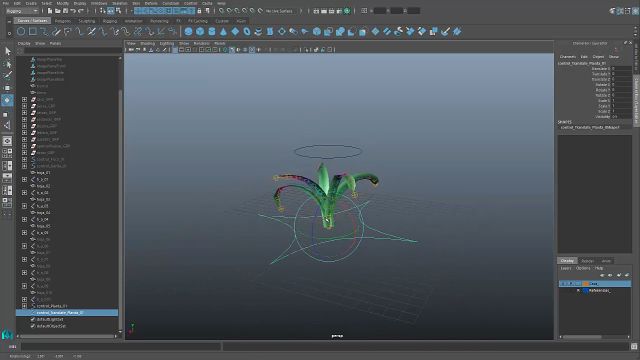This screenshot has height=360, width=640.
Task: Expand the control_Planta_01 tree node
Action: coord(24,306)
